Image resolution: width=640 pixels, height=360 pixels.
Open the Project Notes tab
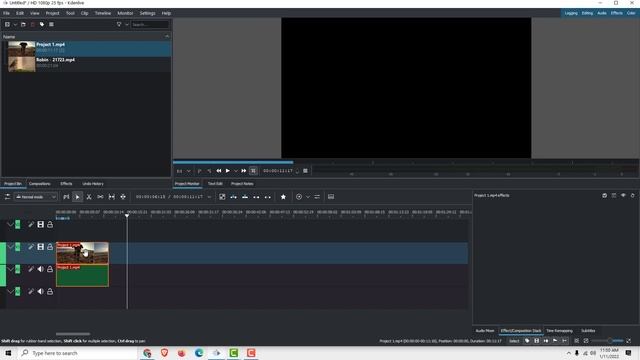coord(242,184)
